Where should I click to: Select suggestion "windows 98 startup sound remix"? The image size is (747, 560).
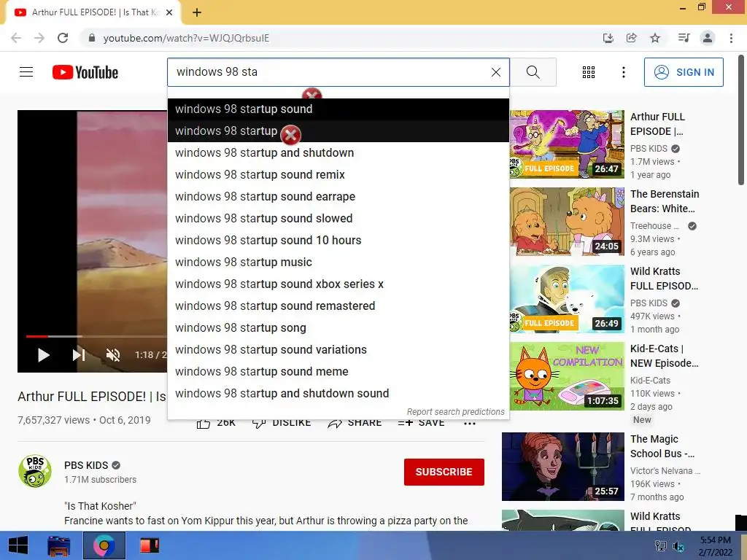[338, 175]
